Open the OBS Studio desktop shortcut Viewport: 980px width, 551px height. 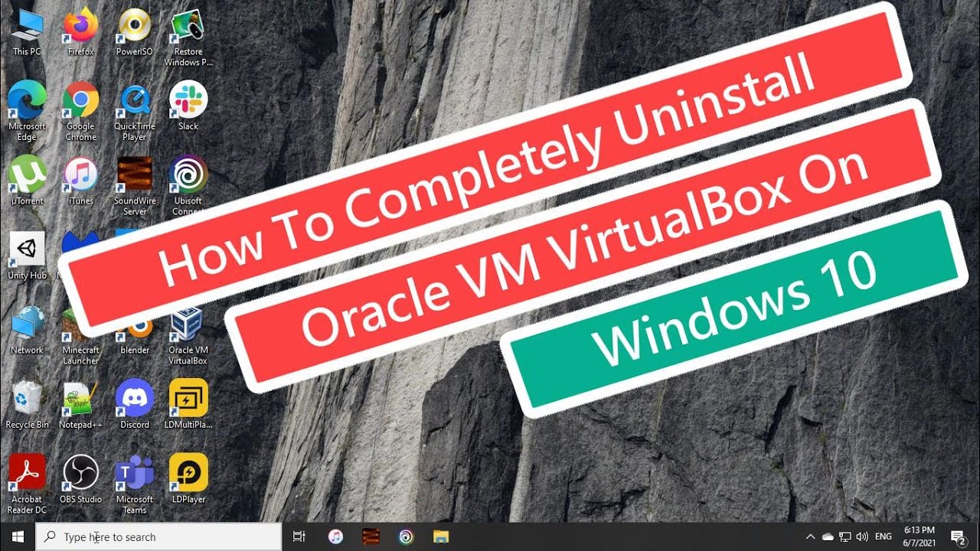(x=80, y=479)
